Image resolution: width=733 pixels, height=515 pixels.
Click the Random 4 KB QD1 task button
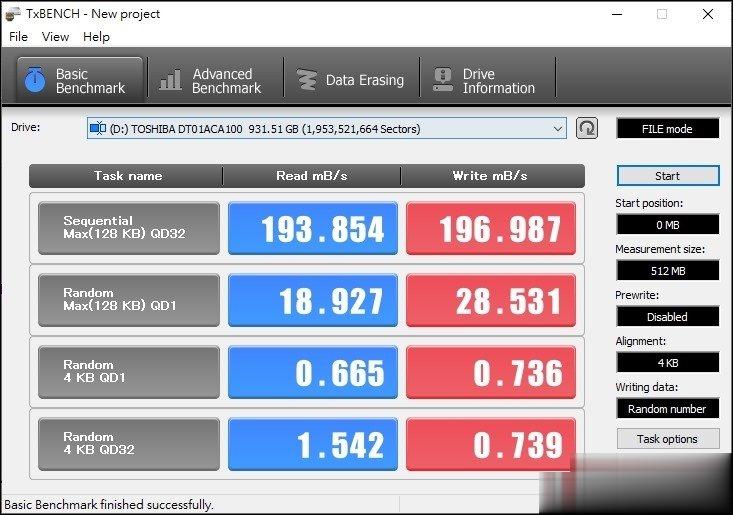[x=129, y=372]
